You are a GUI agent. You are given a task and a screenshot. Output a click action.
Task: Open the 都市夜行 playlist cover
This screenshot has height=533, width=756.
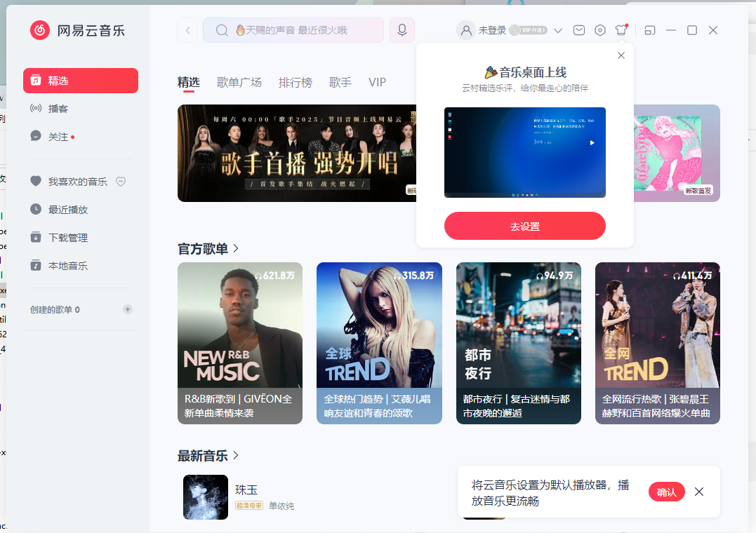(x=519, y=325)
